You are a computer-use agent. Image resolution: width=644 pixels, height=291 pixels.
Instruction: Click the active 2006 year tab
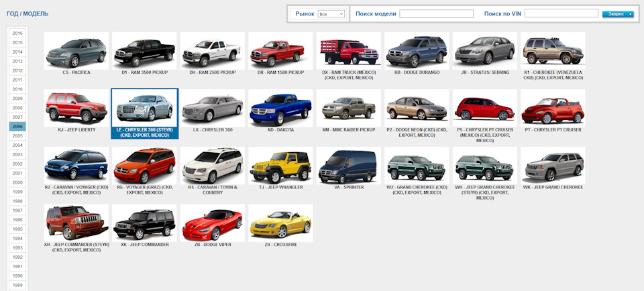tap(17, 127)
